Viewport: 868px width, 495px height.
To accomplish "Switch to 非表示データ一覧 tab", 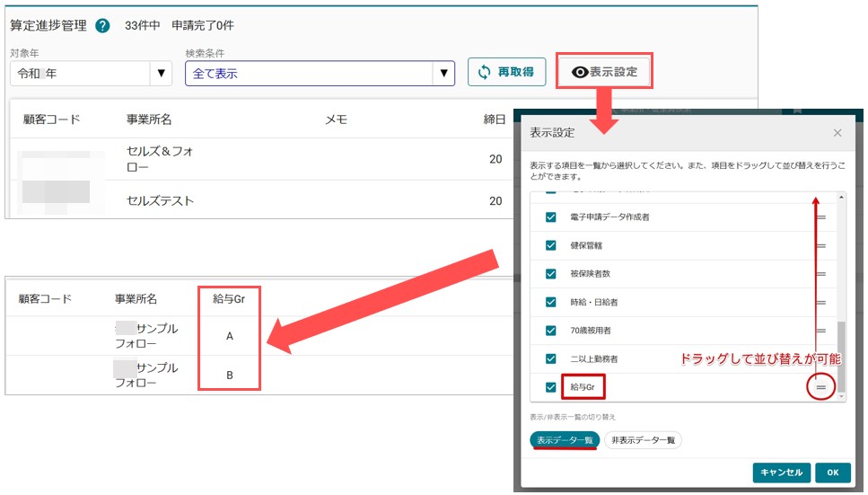I will coord(643,440).
